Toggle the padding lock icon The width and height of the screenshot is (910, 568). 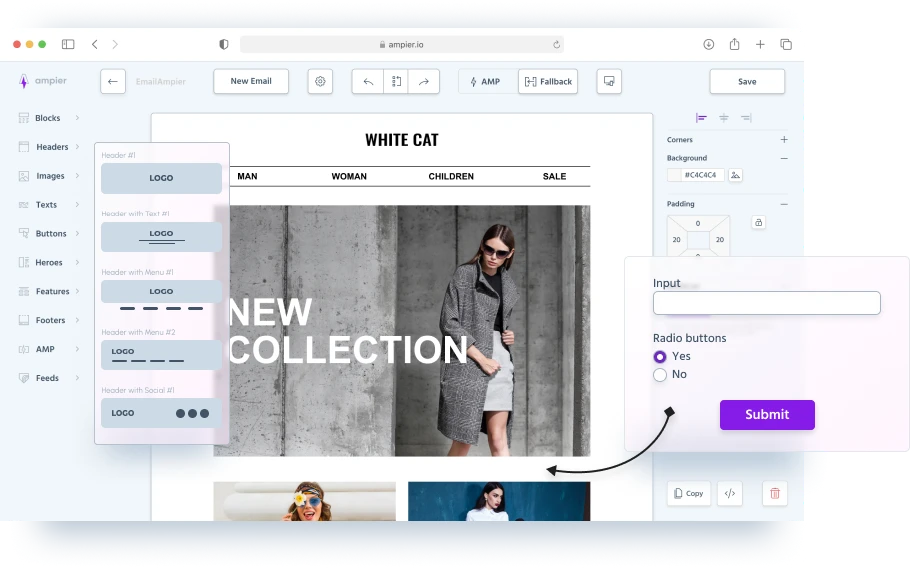coord(759,222)
